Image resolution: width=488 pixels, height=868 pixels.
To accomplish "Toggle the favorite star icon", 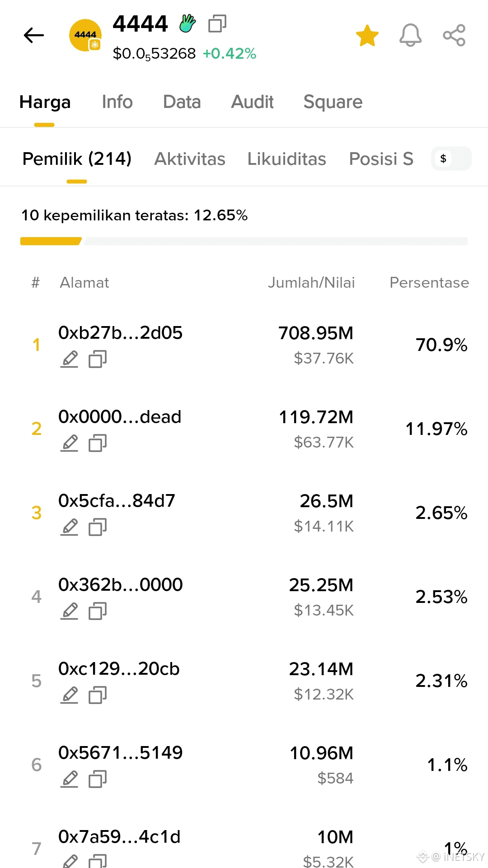I will coord(367,35).
